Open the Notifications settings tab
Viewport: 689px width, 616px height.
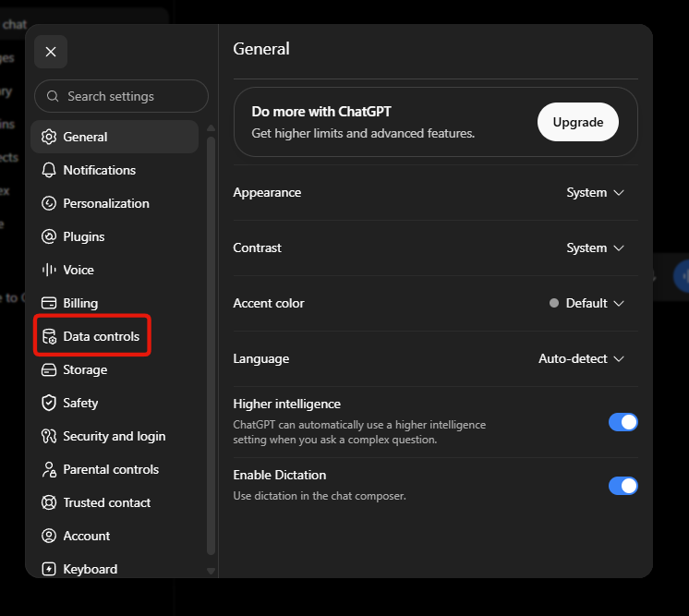point(115,170)
